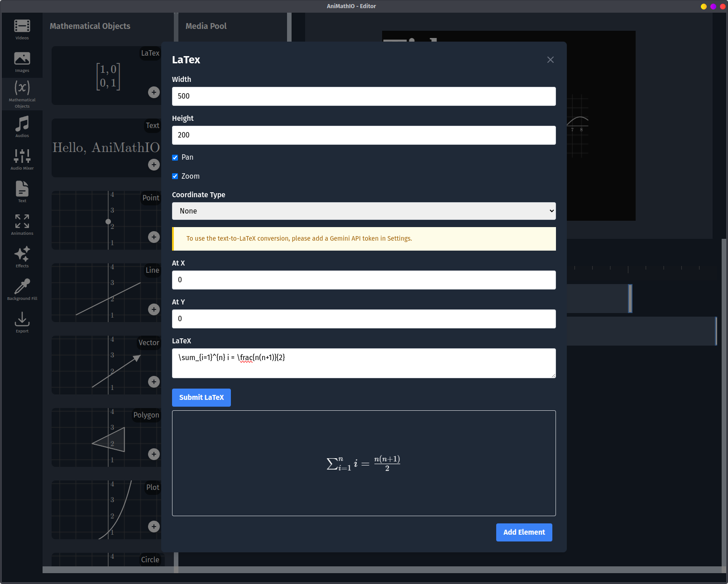Image resolution: width=728 pixels, height=584 pixels.
Task: Add the Point object with plus icon
Action: 154,237
